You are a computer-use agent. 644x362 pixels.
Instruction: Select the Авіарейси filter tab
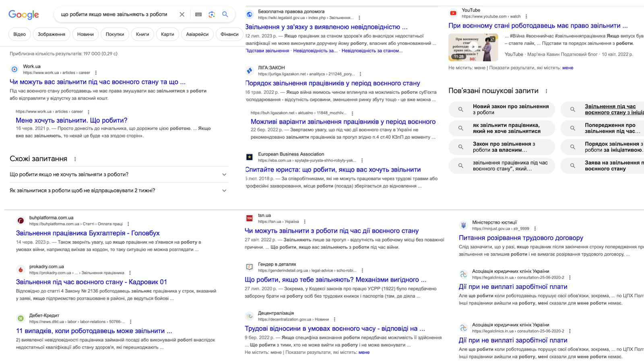pos(197,34)
